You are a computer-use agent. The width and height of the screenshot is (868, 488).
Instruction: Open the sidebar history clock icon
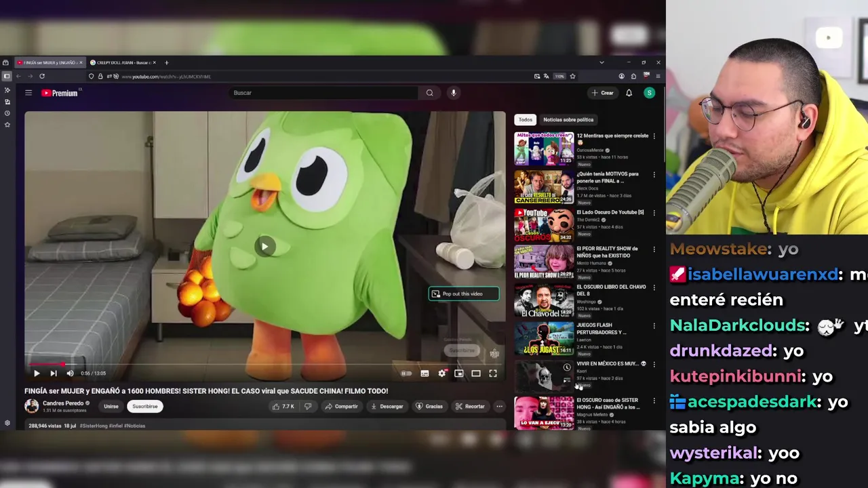[x=7, y=113]
